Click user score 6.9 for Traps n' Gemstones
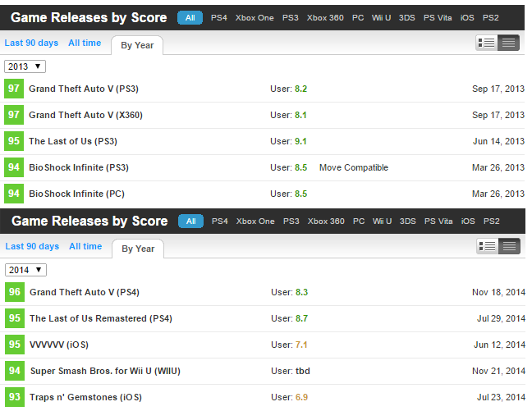Viewport: 532px width, 411px height. (301, 397)
